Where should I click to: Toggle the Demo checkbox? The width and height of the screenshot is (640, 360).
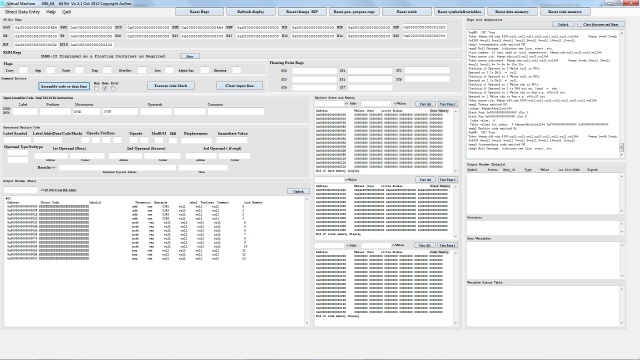[105, 88]
